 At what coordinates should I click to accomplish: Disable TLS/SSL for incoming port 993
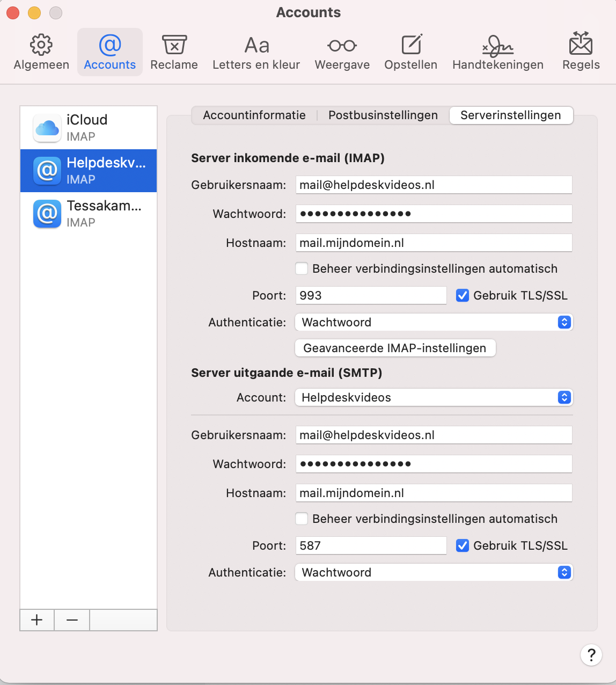pos(463,295)
